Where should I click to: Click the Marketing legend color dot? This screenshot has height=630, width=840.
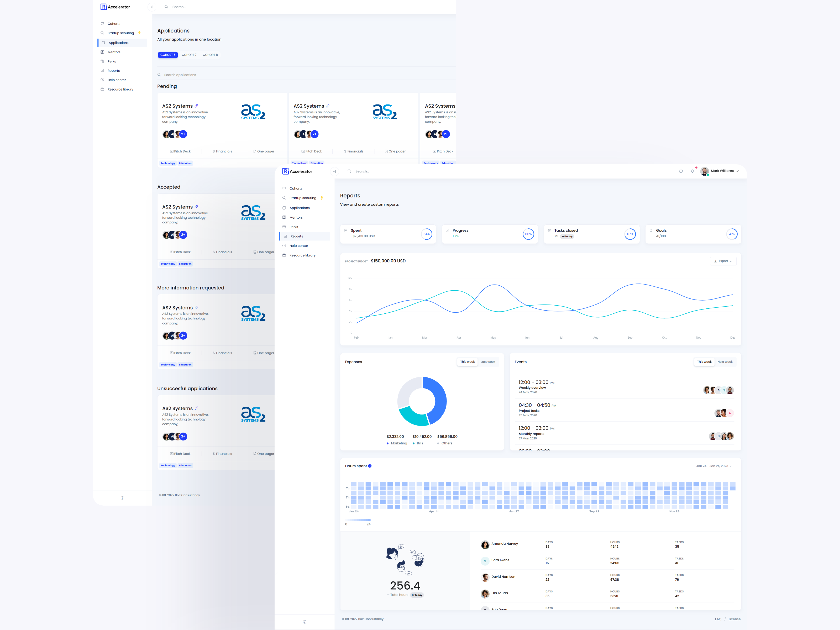(x=388, y=444)
